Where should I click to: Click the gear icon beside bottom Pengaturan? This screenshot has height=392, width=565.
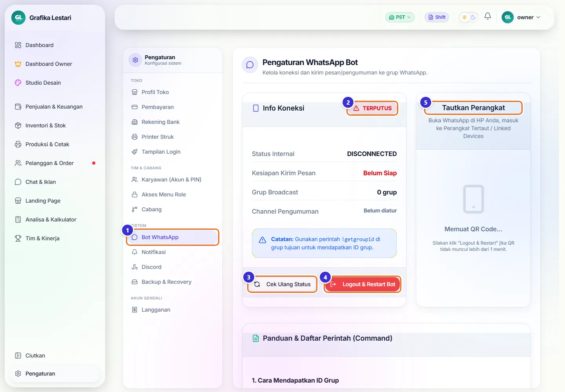18,374
